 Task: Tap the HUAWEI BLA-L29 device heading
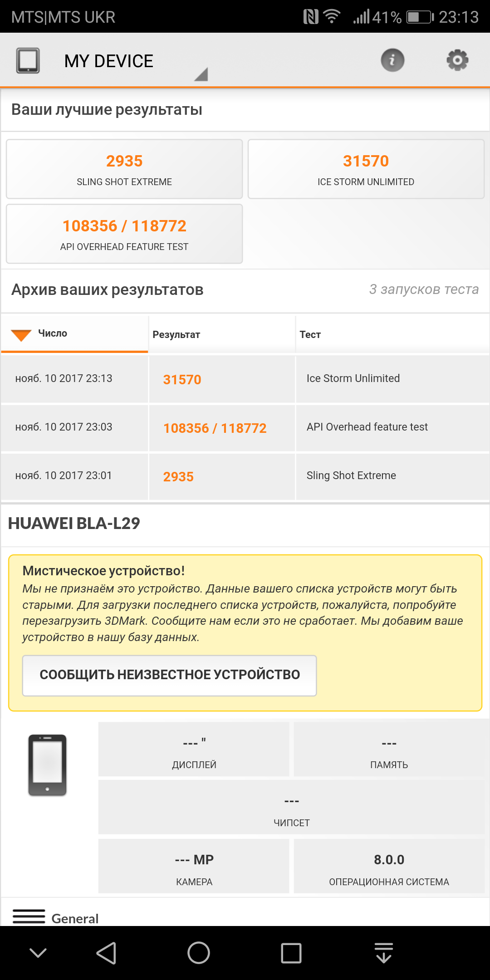coord(74,523)
